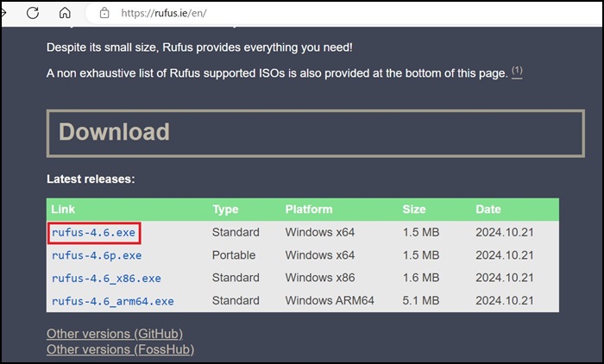Open Other versions (FossHub) link
This screenshot has height=364, width=604.
(120, 349)
